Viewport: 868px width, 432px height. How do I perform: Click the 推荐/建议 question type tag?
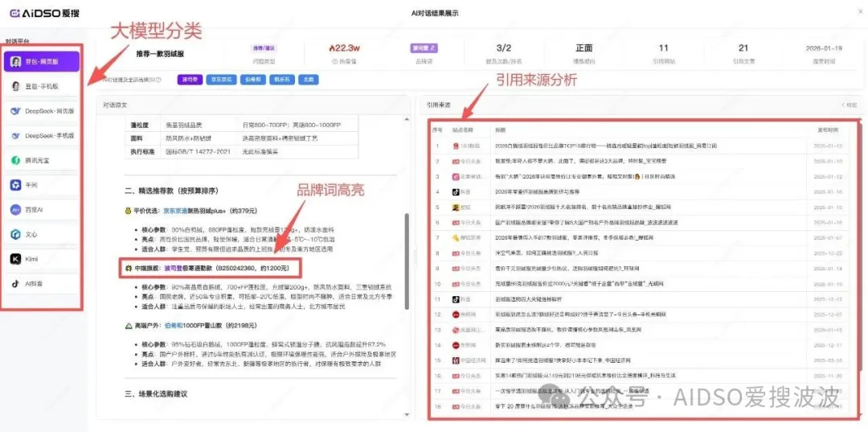tap(264, 48)
